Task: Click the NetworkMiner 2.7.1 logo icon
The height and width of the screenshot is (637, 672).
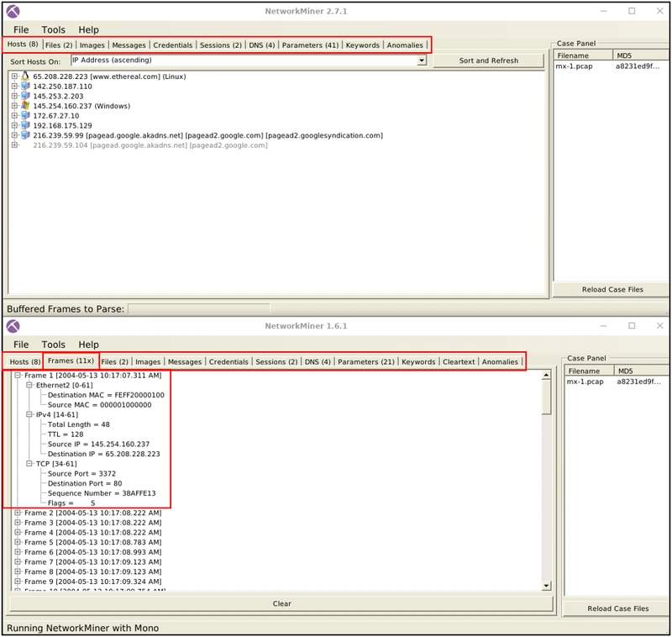Action: point(13,12)
